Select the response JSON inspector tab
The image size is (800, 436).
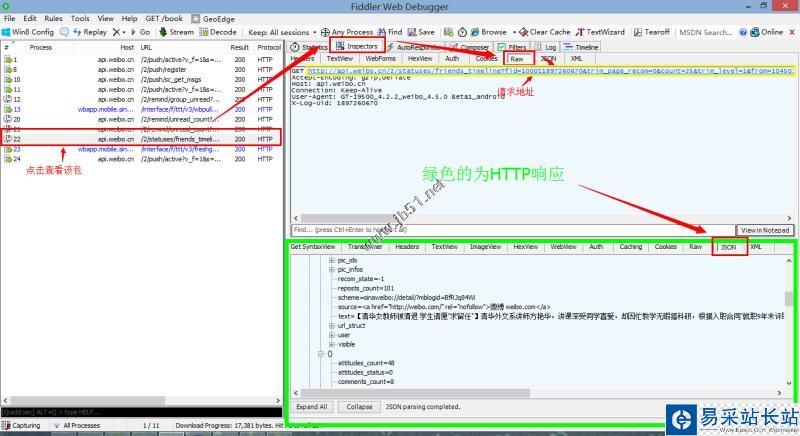tap(729, 247)
